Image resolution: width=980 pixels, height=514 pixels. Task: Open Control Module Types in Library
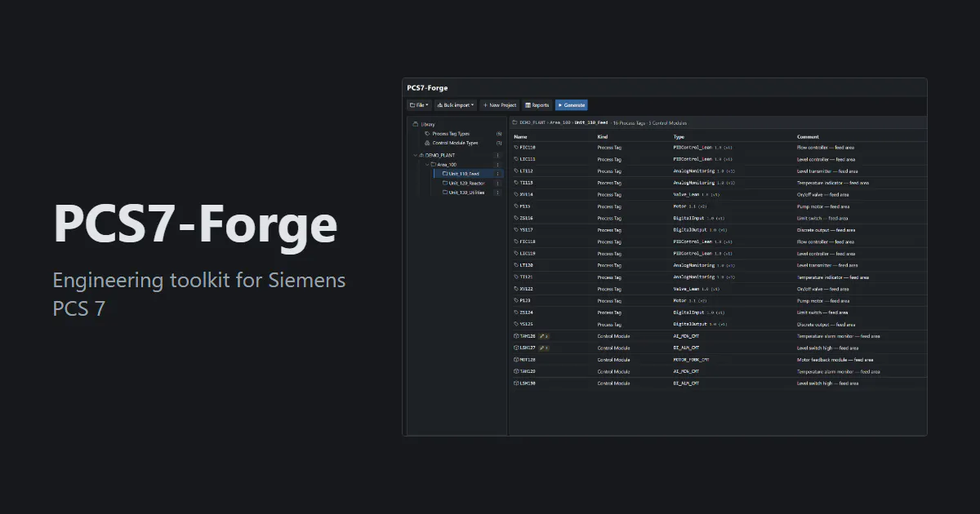click(x=455, y=143)
